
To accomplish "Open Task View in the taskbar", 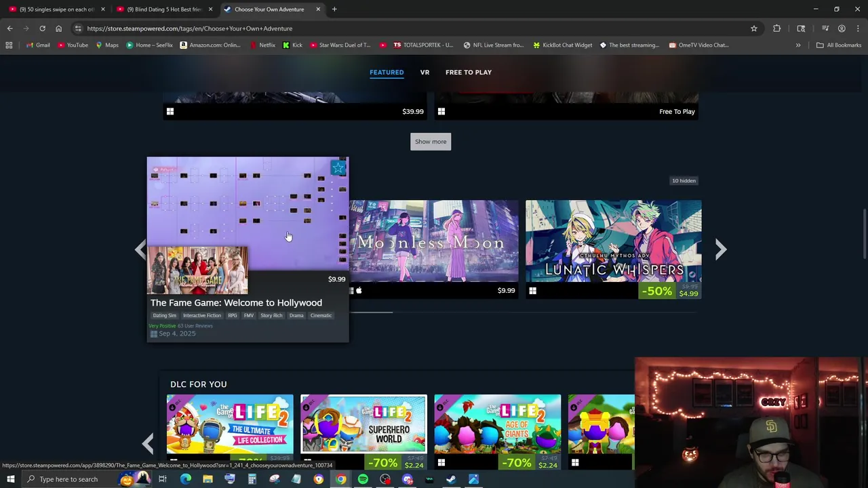I will coord(163,479).
